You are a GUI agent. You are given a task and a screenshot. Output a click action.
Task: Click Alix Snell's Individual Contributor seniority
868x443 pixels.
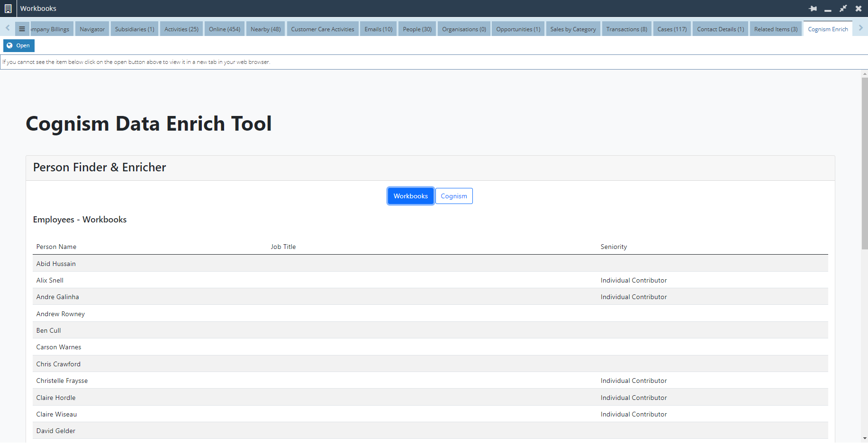[633, 280]
